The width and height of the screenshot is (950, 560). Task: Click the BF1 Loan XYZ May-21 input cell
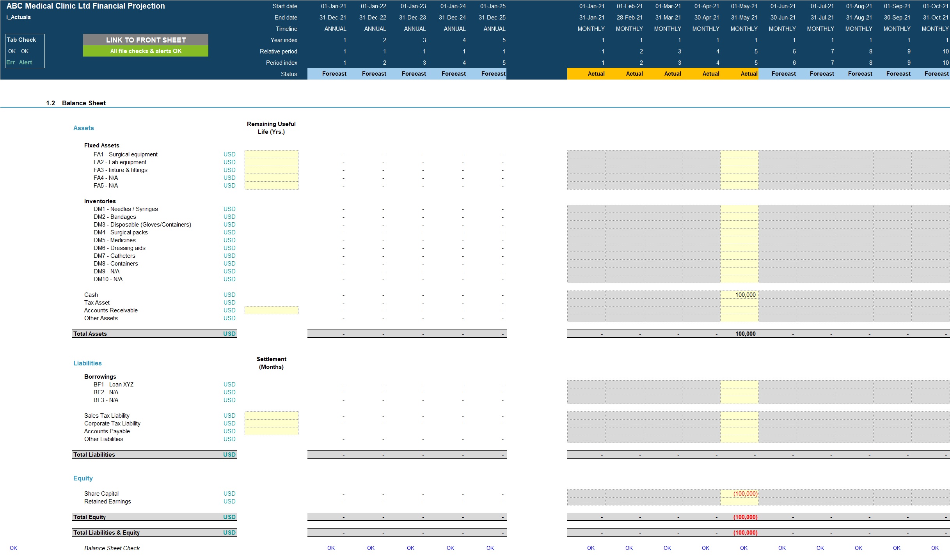click(739, 385)
